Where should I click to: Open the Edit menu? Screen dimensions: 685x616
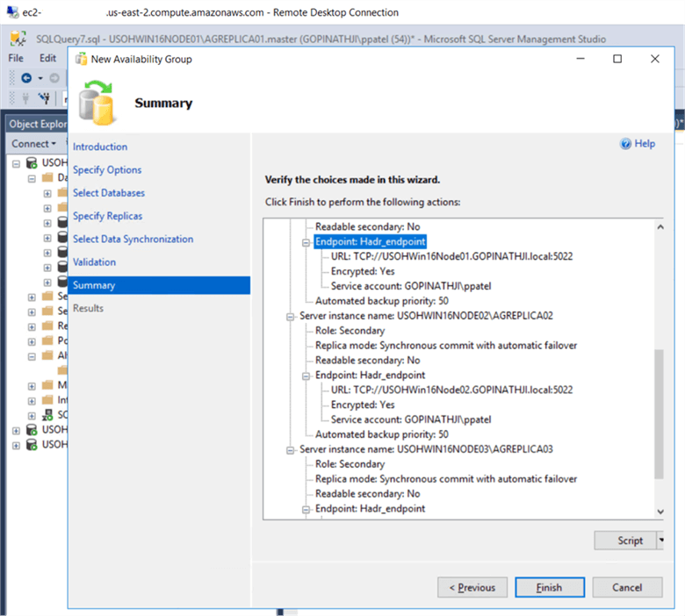click(47, 58)
